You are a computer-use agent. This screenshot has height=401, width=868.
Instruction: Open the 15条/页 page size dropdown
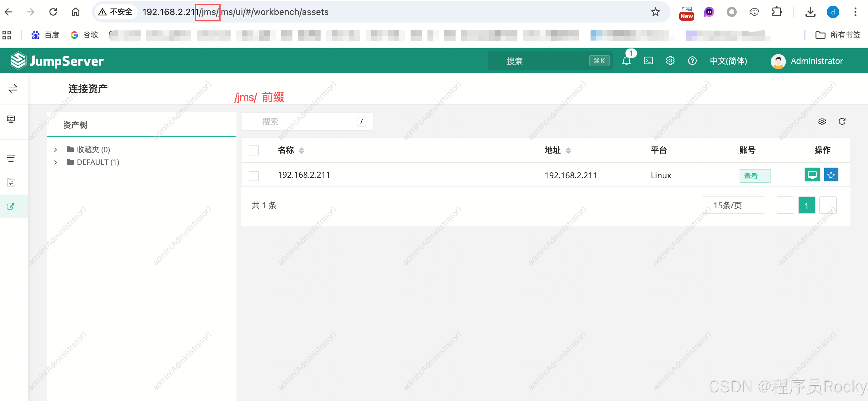pos(732,206)
